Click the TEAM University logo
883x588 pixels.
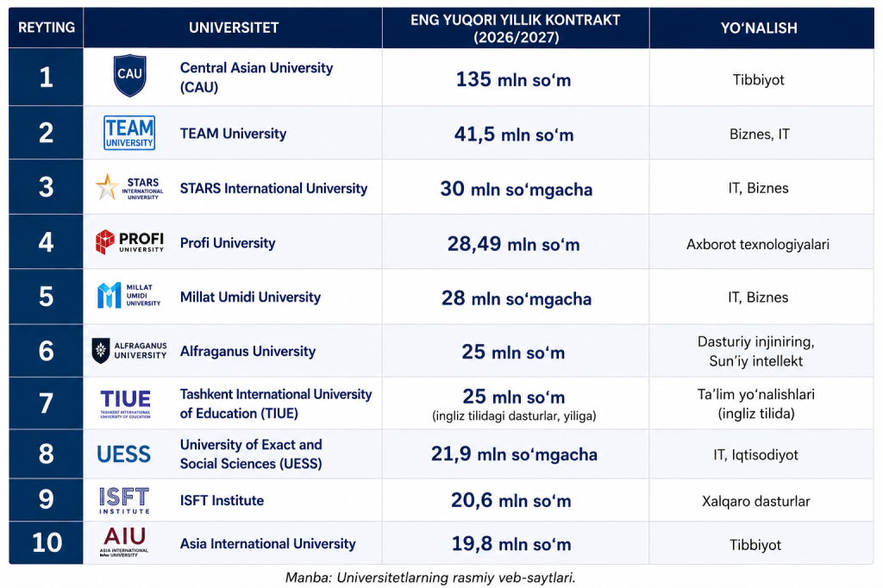(x=129, y=133)
